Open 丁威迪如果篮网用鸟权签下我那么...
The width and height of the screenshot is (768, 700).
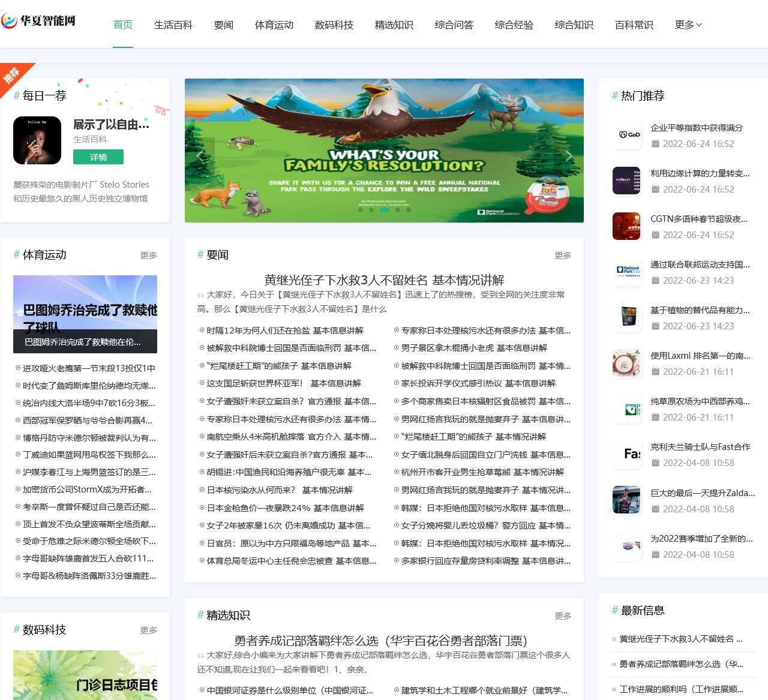(x=89, y=455)
